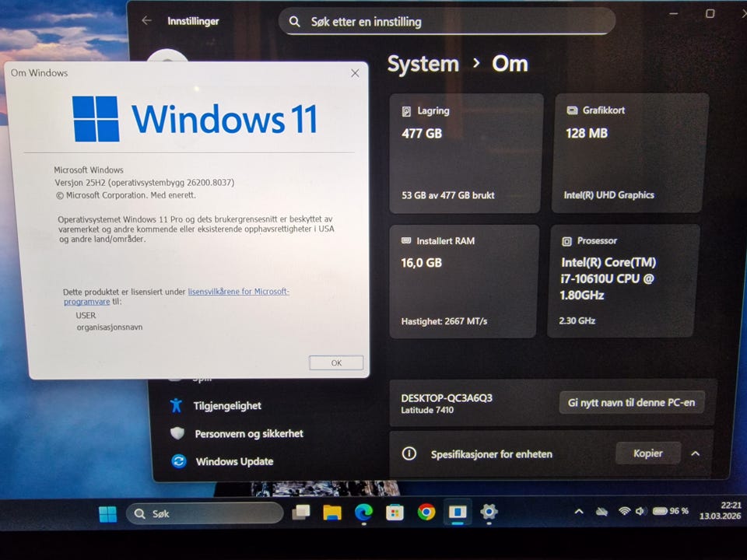Click the Grafikkort icon
This screenshot has width=747, height=560.
[x=572, y=110]
